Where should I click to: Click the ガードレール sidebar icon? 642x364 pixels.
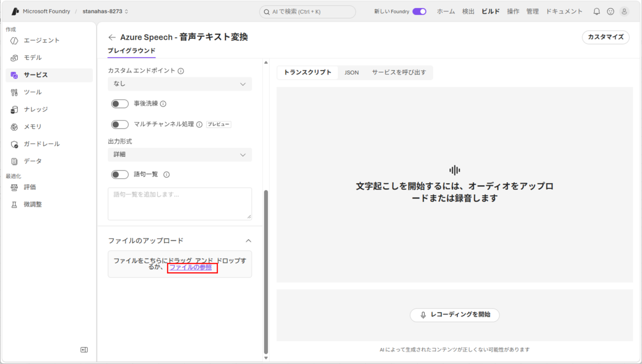pyautogui.click(x=14, y=144)
